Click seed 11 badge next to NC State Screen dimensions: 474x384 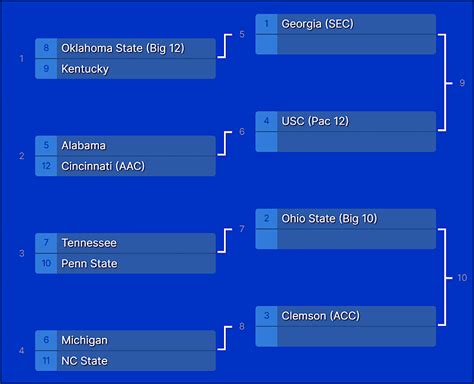(x=46, y=361)
